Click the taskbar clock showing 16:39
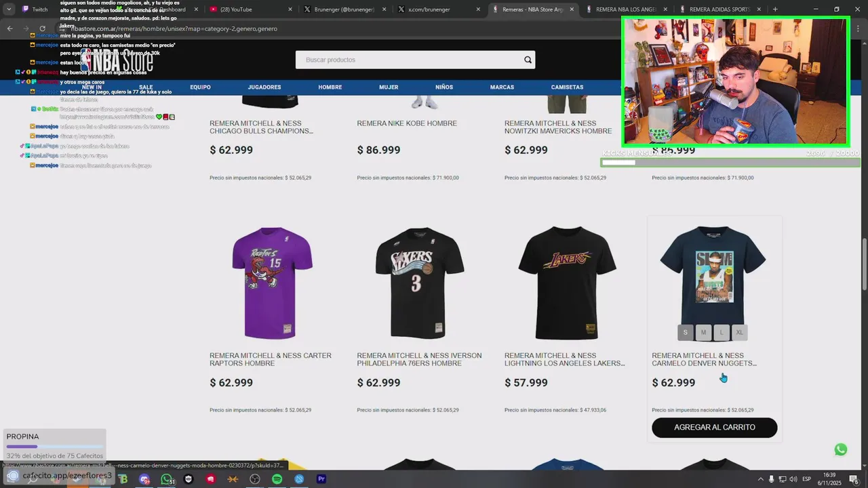 tap(829, 479)
